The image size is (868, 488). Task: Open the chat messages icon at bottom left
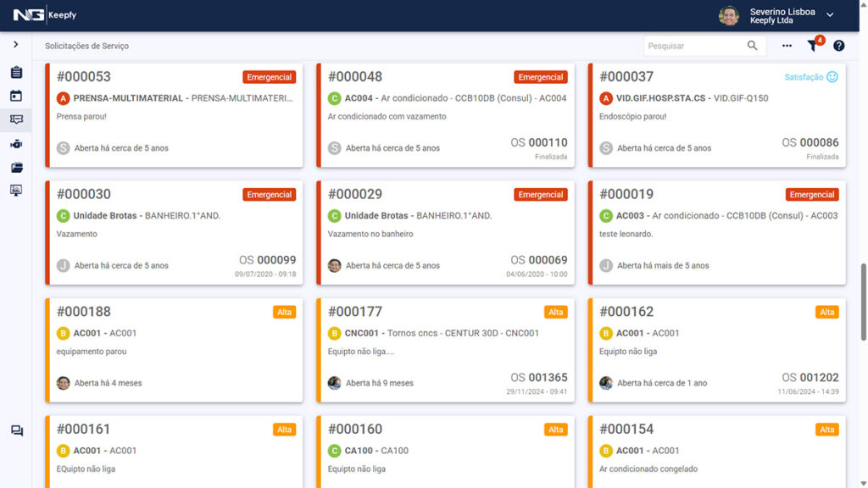coord(16,431)
